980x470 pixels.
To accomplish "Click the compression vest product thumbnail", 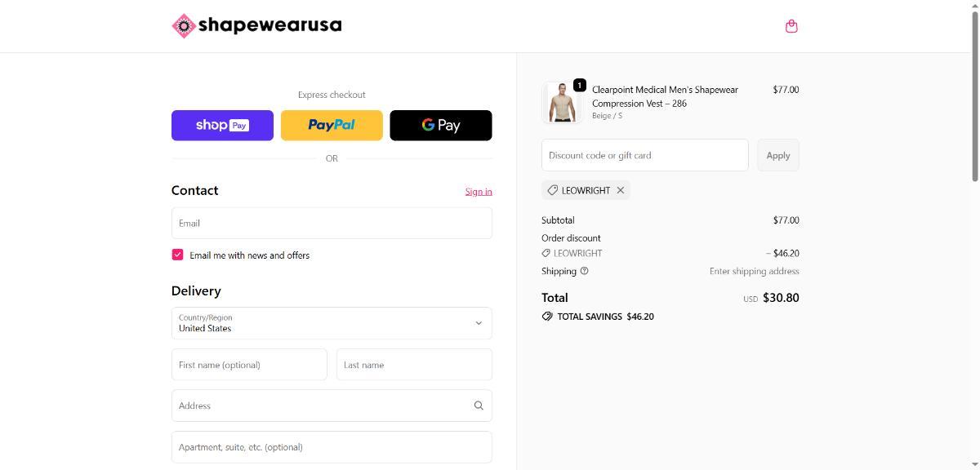I will point(562,103).
